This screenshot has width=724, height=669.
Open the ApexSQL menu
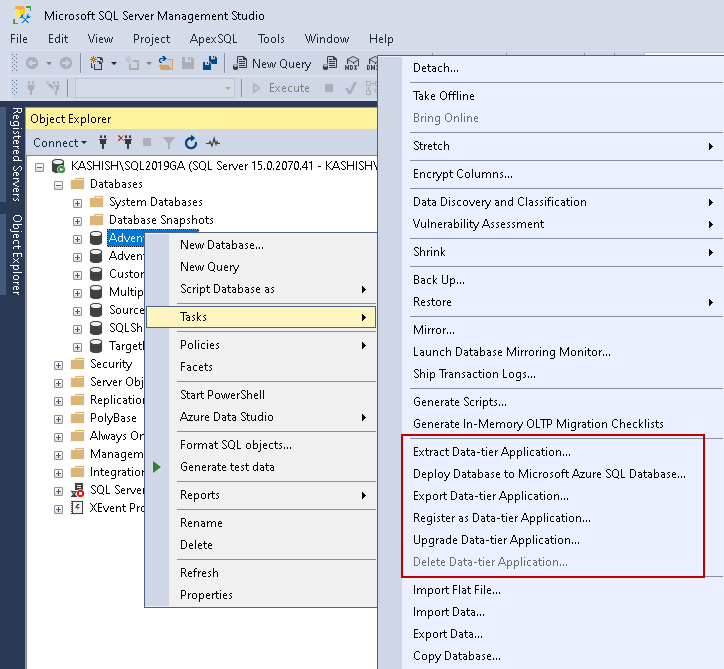(213, 39)
